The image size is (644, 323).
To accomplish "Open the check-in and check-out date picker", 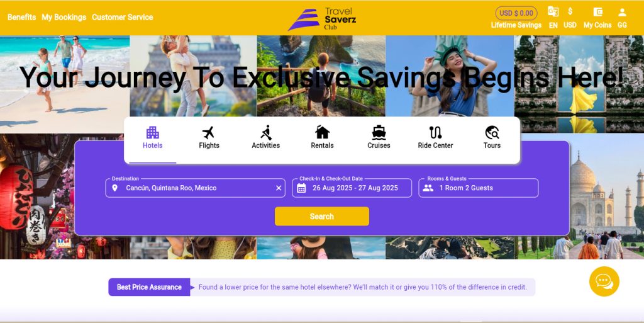I will 352,188.
